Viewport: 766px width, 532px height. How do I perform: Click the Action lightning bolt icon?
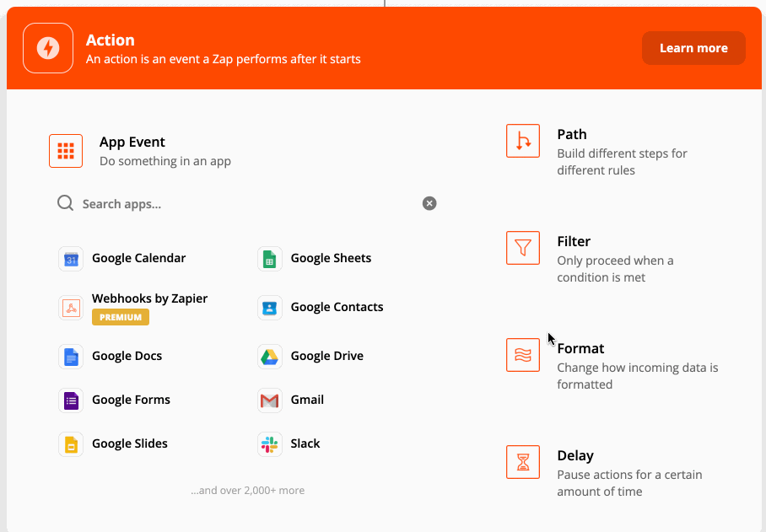(x=48, y=48)
